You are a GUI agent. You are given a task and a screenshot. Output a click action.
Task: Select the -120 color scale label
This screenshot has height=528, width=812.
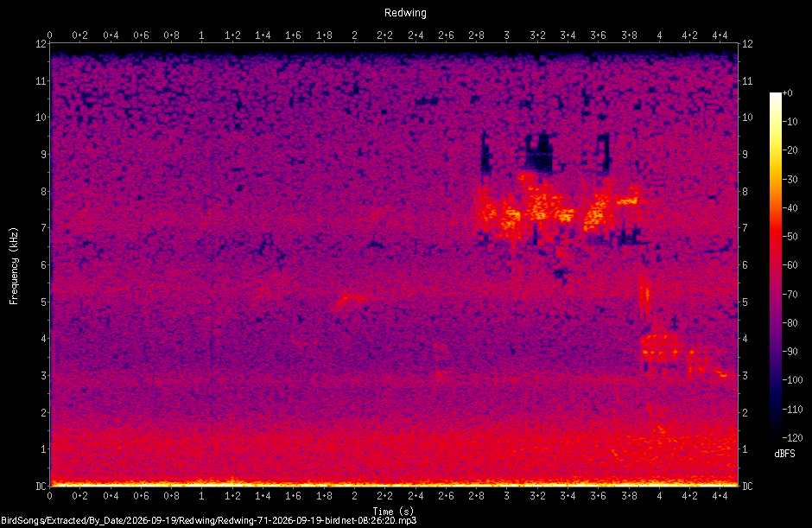pyautogui.click(x=792, y=437)
